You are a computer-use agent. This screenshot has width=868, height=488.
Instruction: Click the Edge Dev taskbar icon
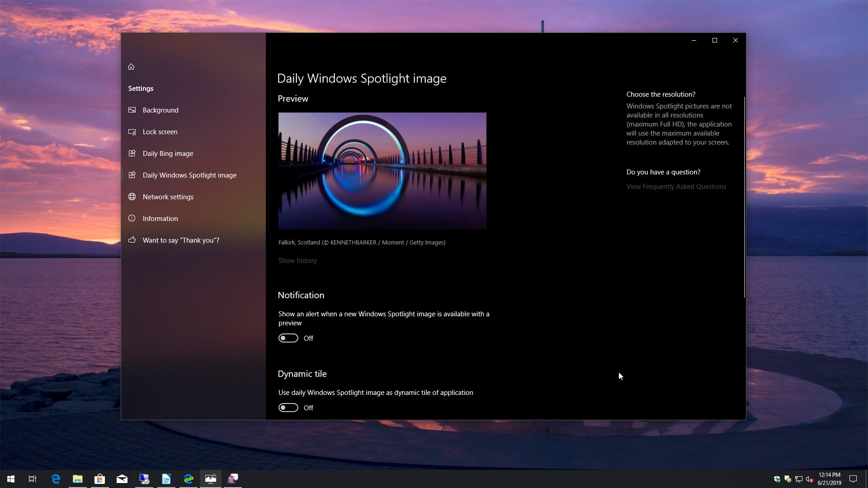point(189,479)
